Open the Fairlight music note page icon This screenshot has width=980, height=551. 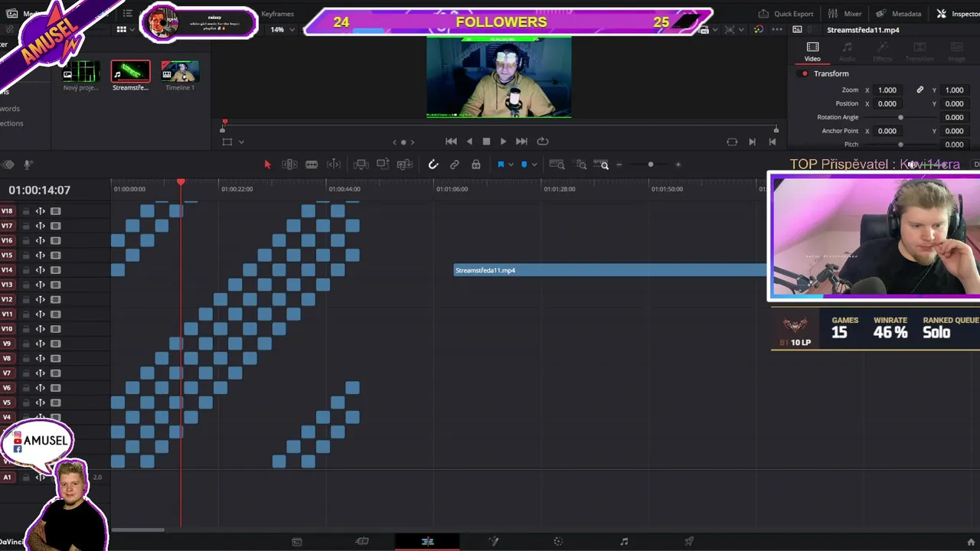click(624, 542)
